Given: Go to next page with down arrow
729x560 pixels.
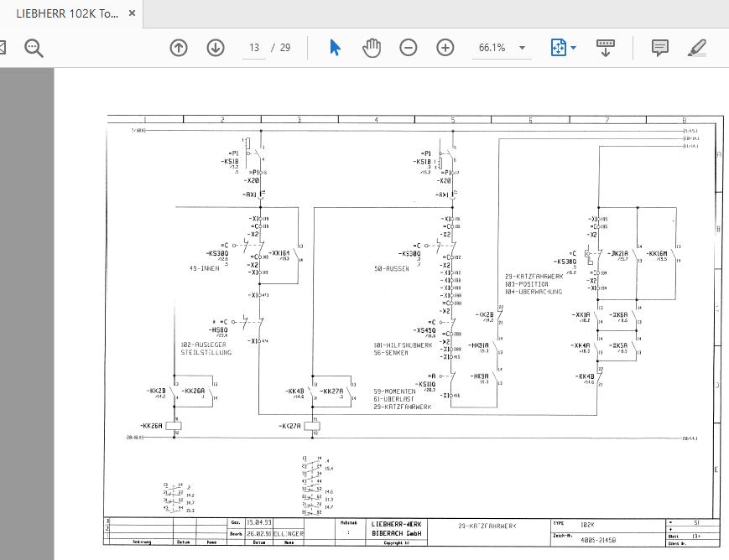Looking at the screenshot, I should [x=216, y=48].
